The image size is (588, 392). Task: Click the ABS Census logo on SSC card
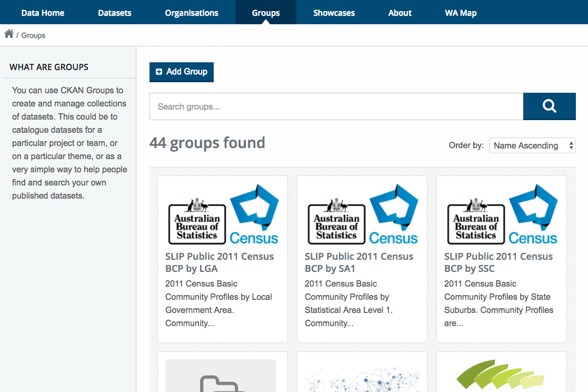coord(502,214)
